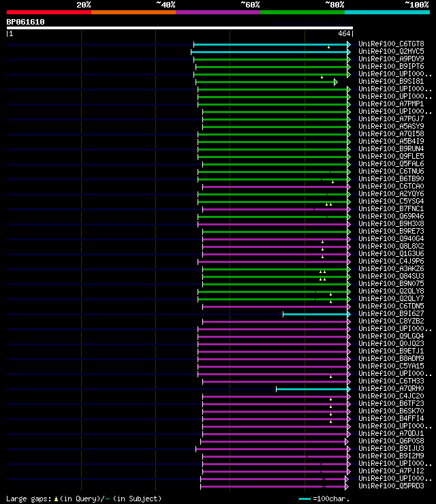Select the UniRef100_A5B4I9 label
436x504 pixels.
(x=391, y=142)
